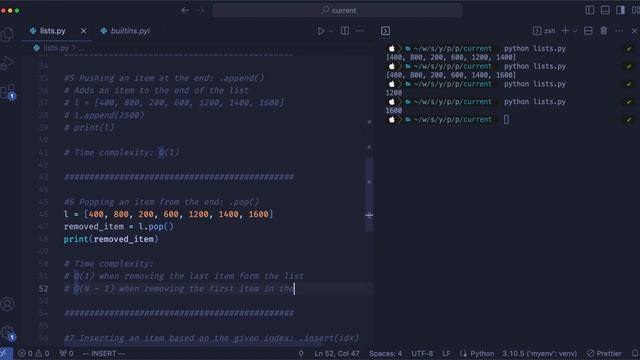Click comment '# l.append(2500)'

tap(104, 116)
